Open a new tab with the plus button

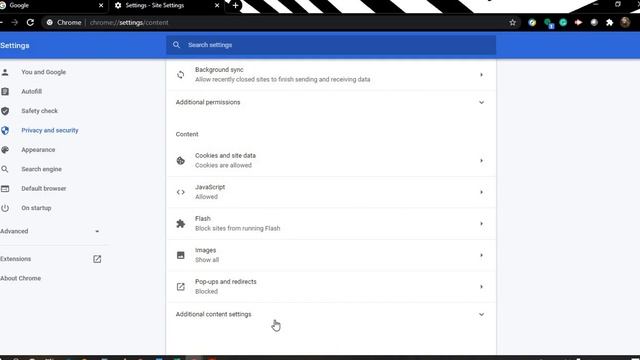[236, 5]
